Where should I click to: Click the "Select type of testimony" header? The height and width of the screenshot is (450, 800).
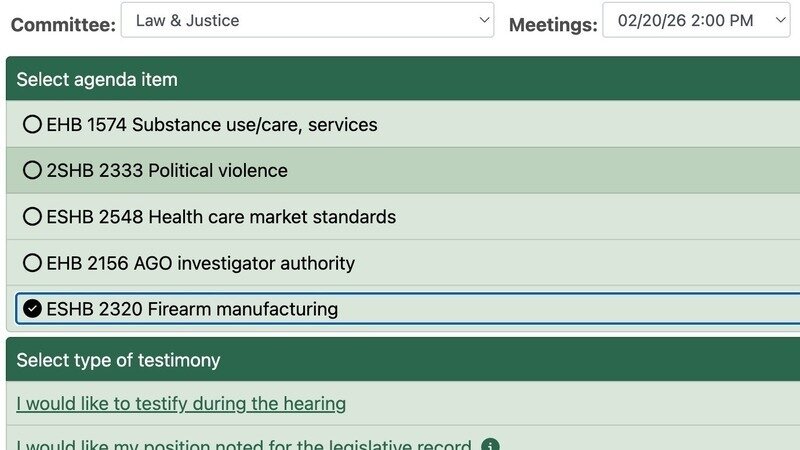pos(118,360)
